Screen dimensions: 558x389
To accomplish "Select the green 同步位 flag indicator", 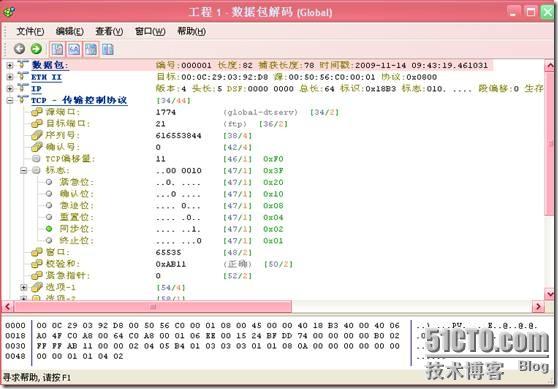I will pos(49,228).
